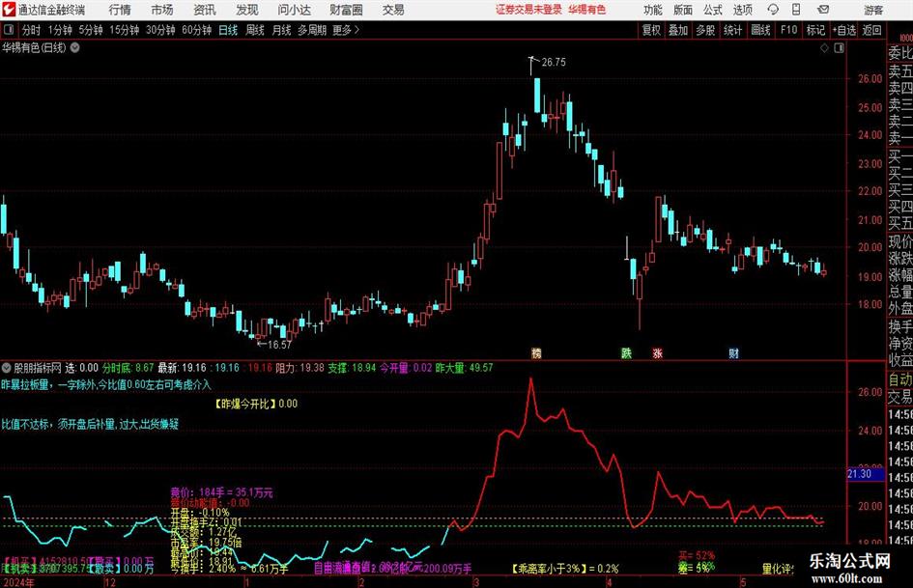Click the diamond icon atop main chart
The height and width of the screenshot is (588, 913).
pos(824,48)
